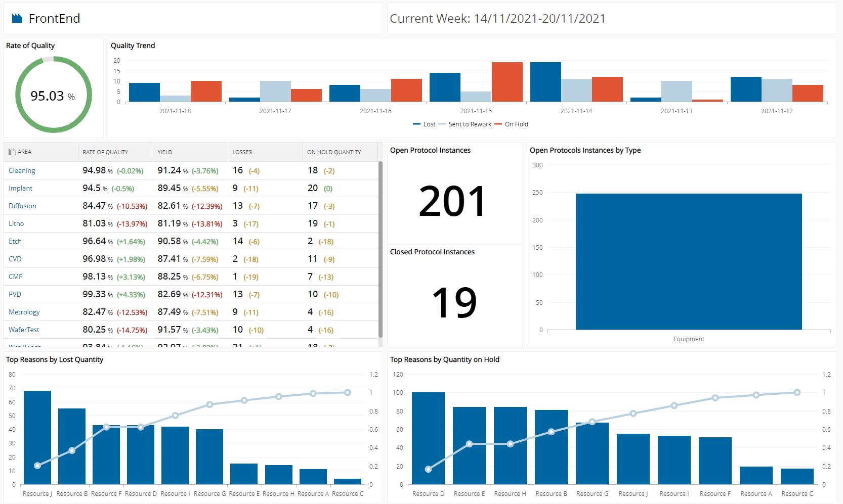Sort by the Yield column header
Screen dimensions: 843x504
pyautogui.click(x=165, y=152)
